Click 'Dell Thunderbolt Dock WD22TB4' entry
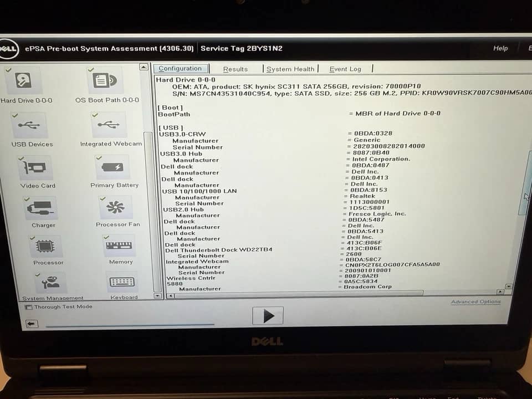 219,250
